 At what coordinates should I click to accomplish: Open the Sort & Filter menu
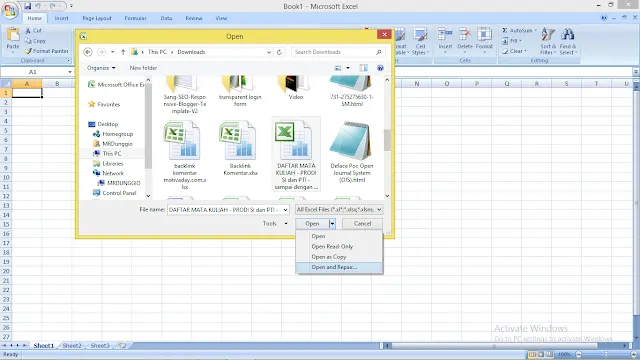(x=547, y=42)
